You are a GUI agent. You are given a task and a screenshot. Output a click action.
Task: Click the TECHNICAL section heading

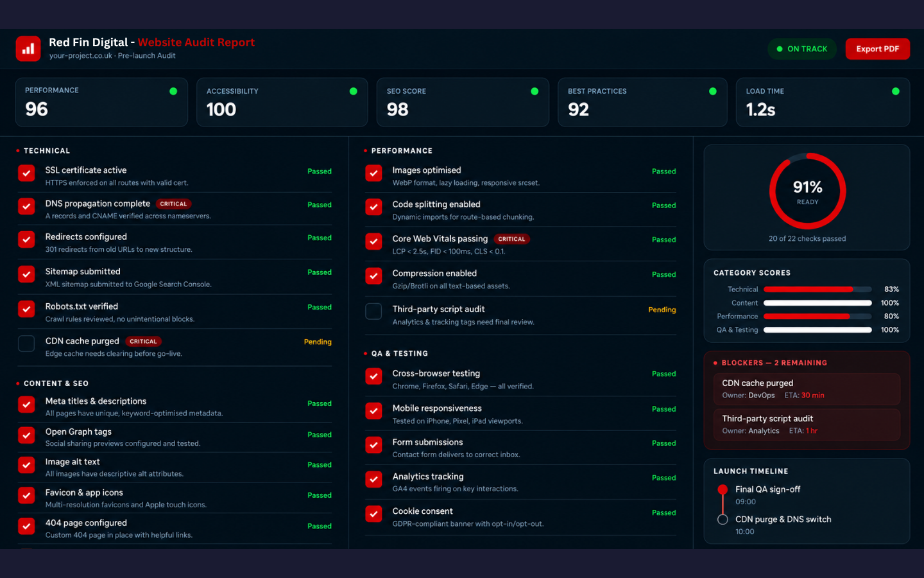pos(47,151)
